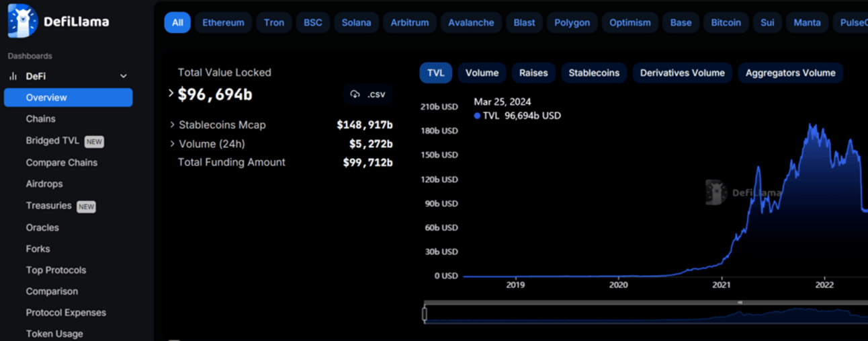This screenshot has height=341, width=868.
Task: Toggle the Stablecoins chart series
Action: (x=594, y=73)
